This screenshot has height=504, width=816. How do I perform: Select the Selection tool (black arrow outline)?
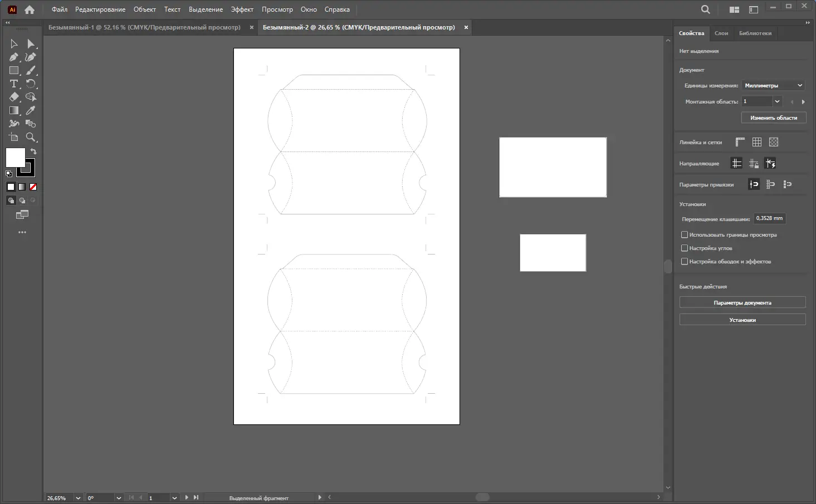click(14, 44)
